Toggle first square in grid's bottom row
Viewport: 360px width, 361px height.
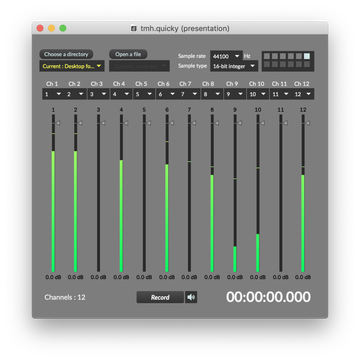pyautogui.click(x=267, y=64)
